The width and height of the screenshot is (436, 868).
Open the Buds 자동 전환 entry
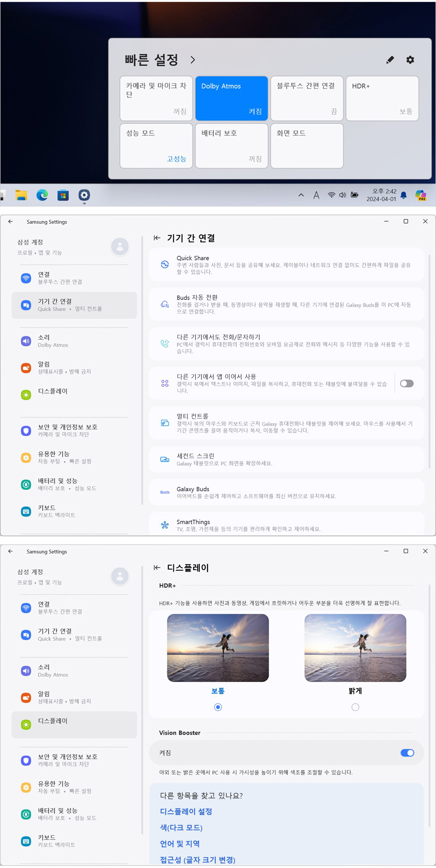coord(286,304)
